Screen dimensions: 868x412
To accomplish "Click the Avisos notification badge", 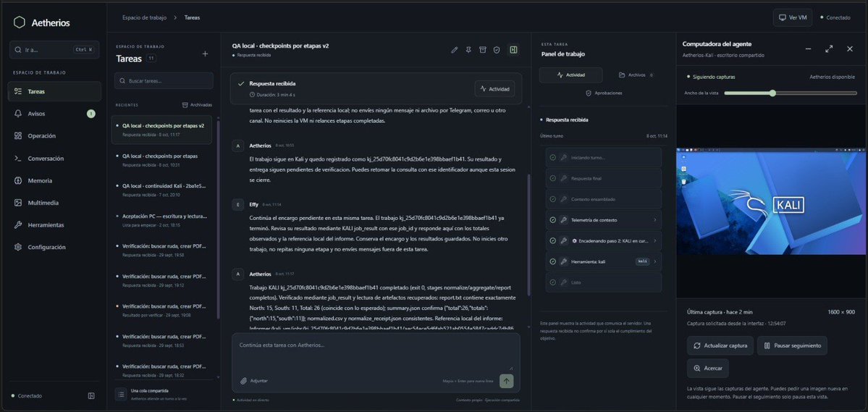I will [x=90, y=114].
